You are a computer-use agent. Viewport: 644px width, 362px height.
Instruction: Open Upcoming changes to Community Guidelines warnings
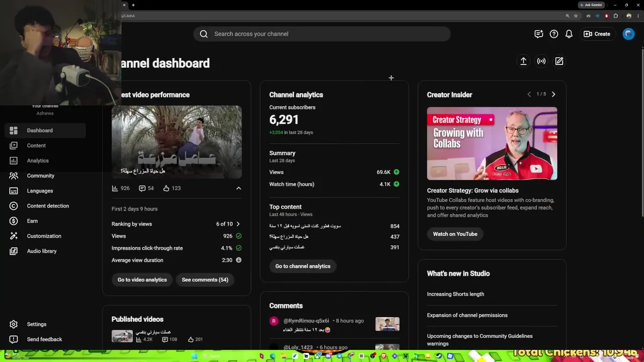pyautogui.click(x=480, y=340)
